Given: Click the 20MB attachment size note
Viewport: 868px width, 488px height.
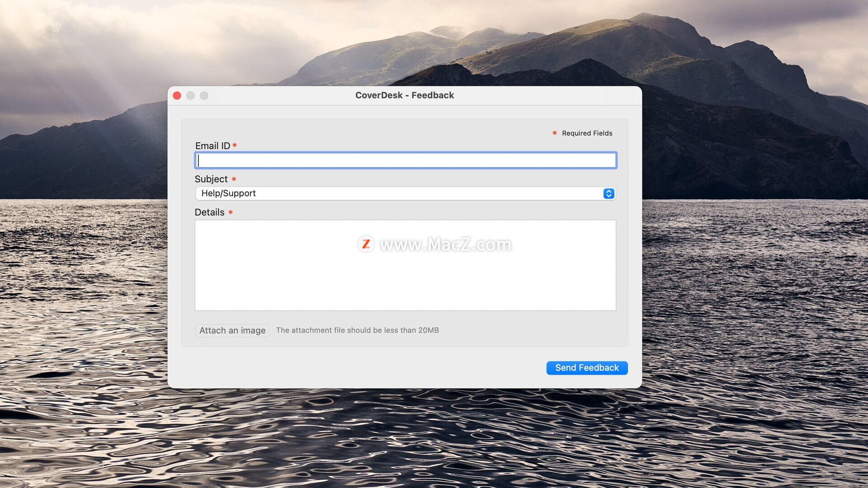Looking at the screenshot, I should coord(357,330).
